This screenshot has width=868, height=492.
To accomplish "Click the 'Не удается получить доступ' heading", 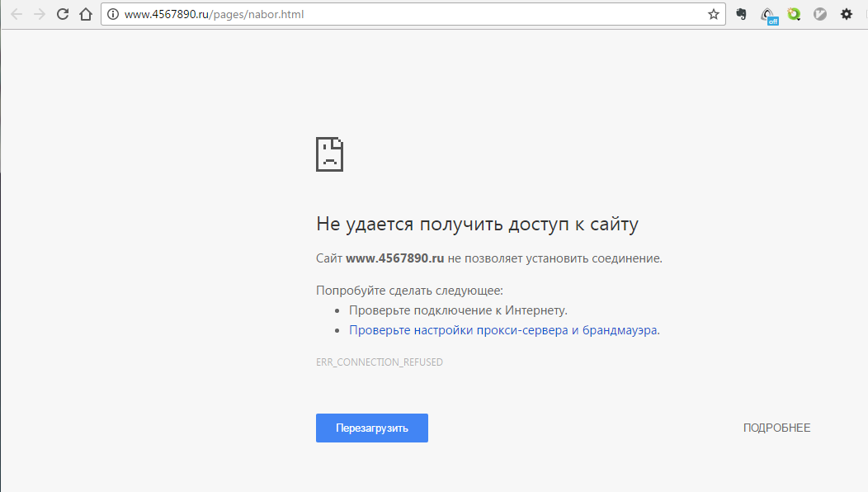I will pos(477,224).
